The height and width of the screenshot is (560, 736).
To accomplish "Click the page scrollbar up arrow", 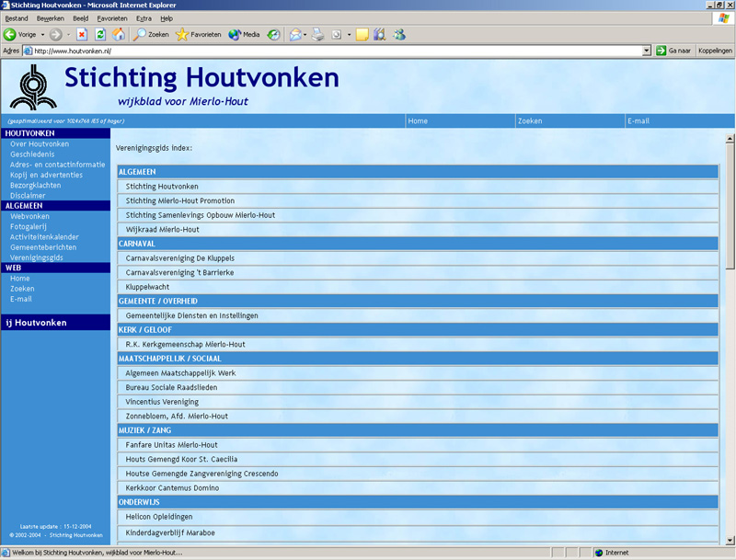I will pyautogui.click(x=730, y=139).
